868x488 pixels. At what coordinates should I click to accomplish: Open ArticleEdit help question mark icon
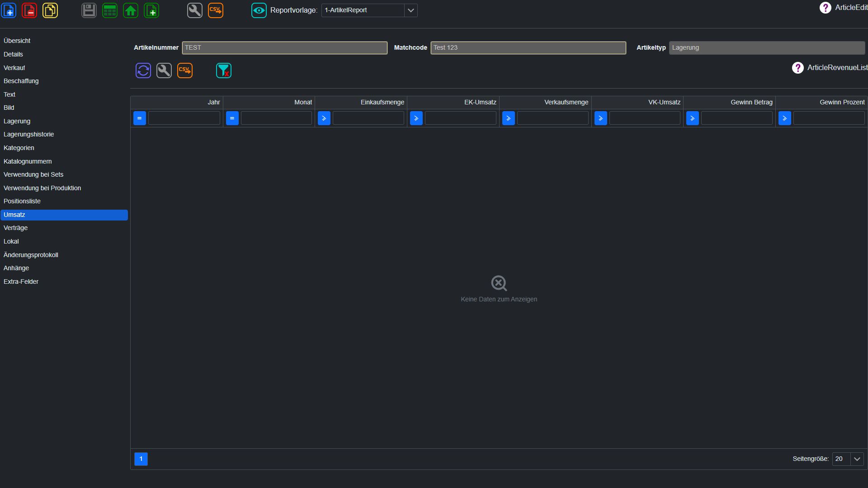click(825, 8)
